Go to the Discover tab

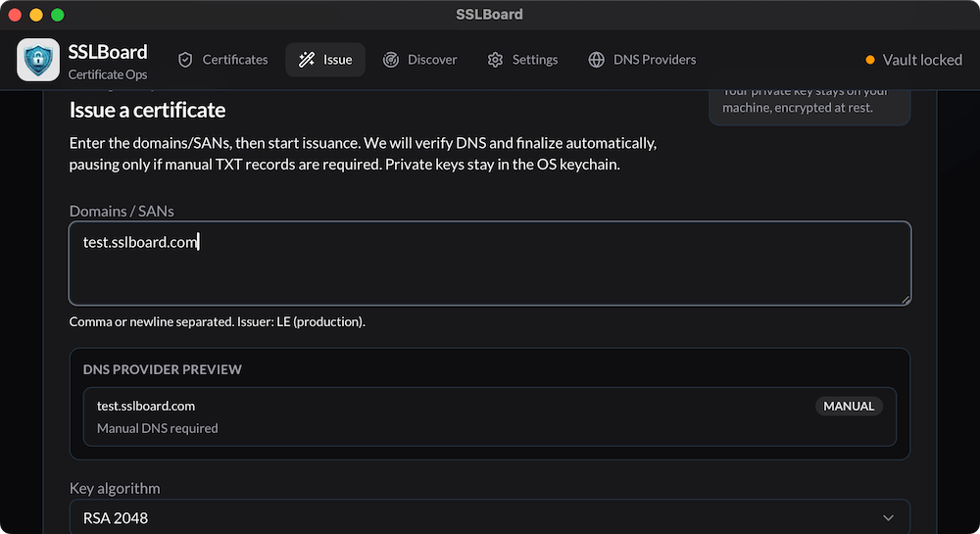(420, 60)
